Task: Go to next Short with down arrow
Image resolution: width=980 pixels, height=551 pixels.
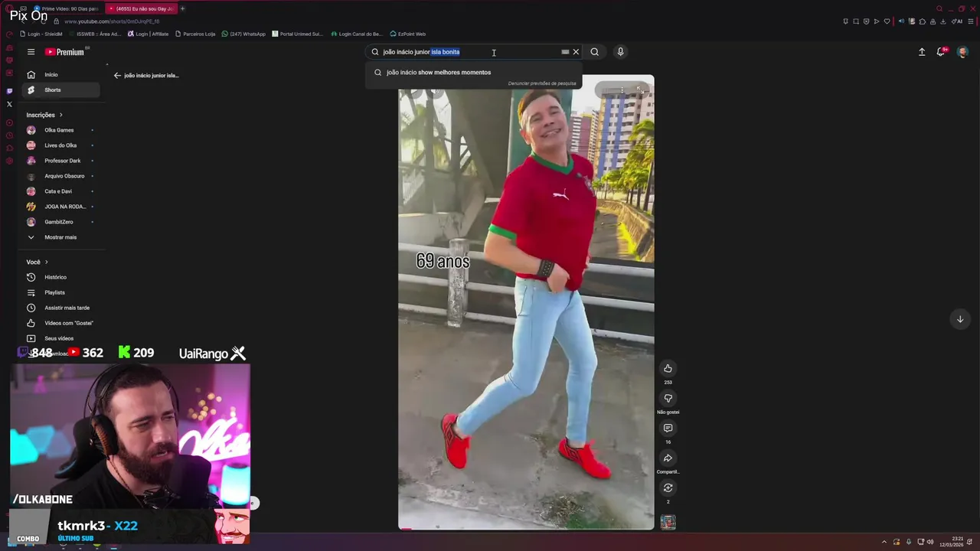Action: 960,319
